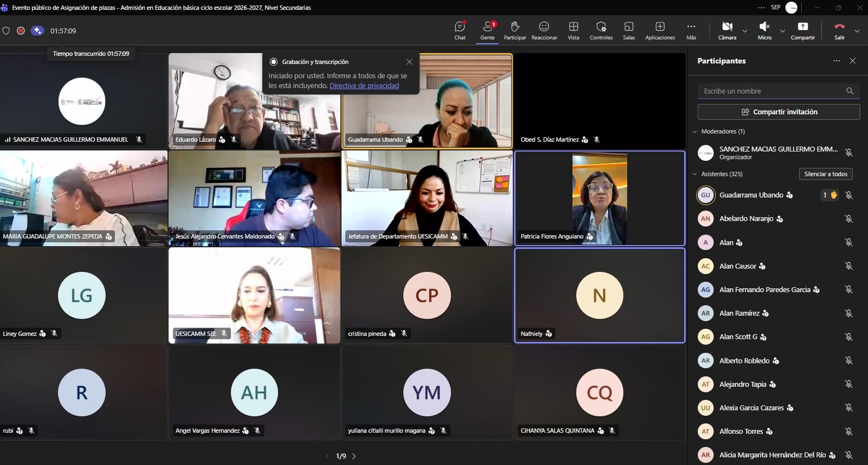Viewport: 868px width, 465px height.
Task: Start sharing with the Compartir button
Action: (x=803, y=31)
